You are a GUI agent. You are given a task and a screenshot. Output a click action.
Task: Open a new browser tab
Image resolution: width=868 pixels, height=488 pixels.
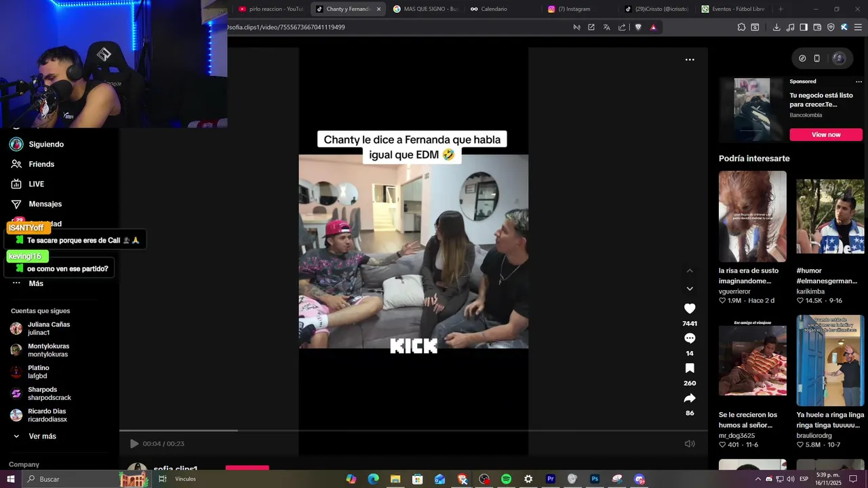pos(781,9)
